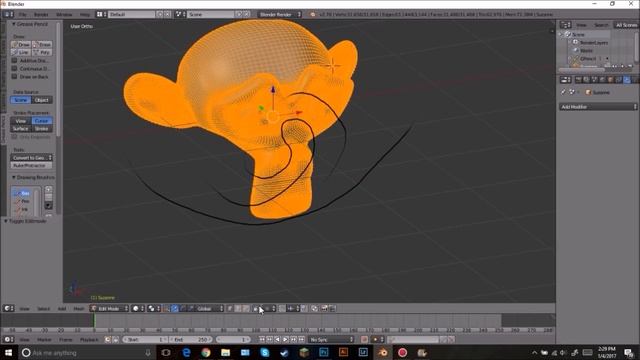Viewport: 640px width, 360px height.
Task: Click the current frame number field
Action: pyautogui.click(x=233, y=340)
